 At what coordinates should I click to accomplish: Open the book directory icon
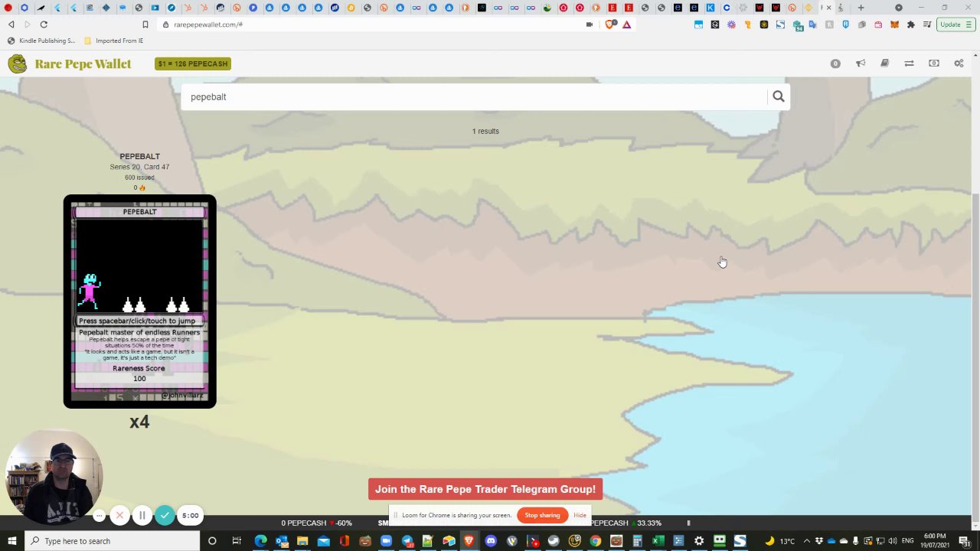click(x=884, y=64)
